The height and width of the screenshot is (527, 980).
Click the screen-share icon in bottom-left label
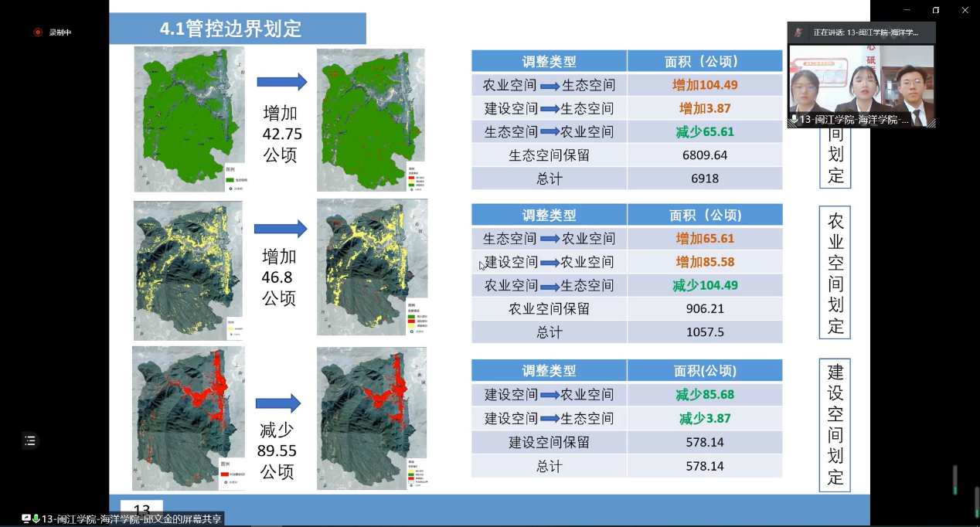coord(26,518)
